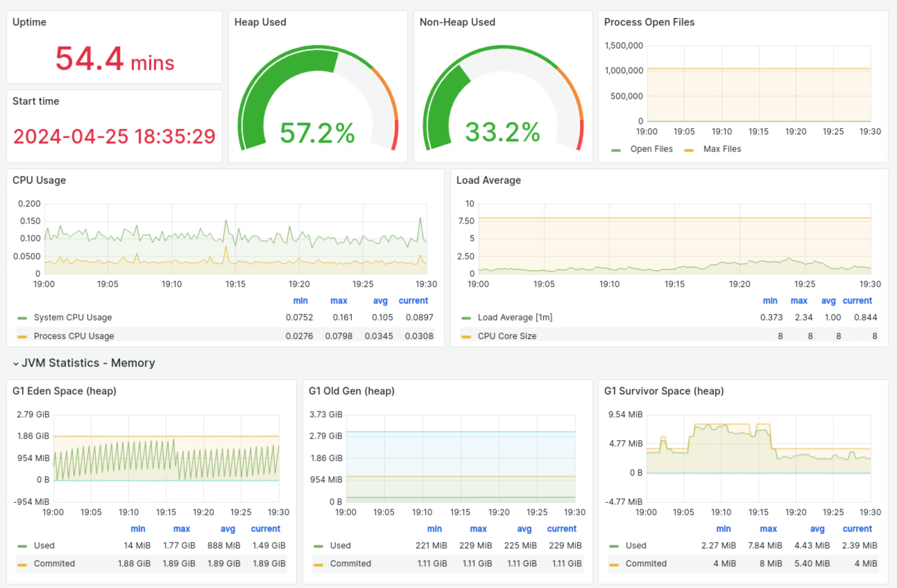Image resolution: width=897 pixels, height=588 pixels.
Task: Toggle Used series in G1 Survivor Space legend
Action: click(636, 545)
